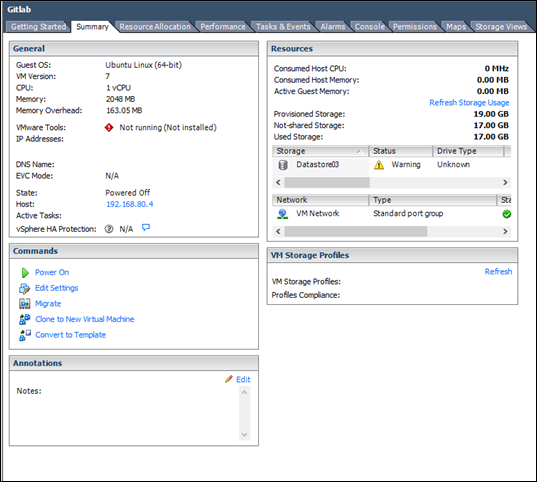Click the Notes scroll up arrow
This screenshot has width=537, height=482.
click(x=244, y=392)
